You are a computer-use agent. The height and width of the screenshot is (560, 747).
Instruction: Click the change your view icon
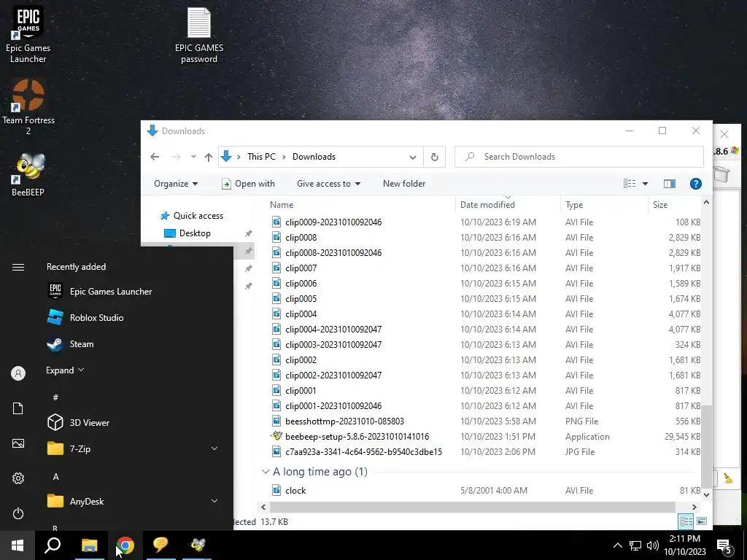point(630,184)
